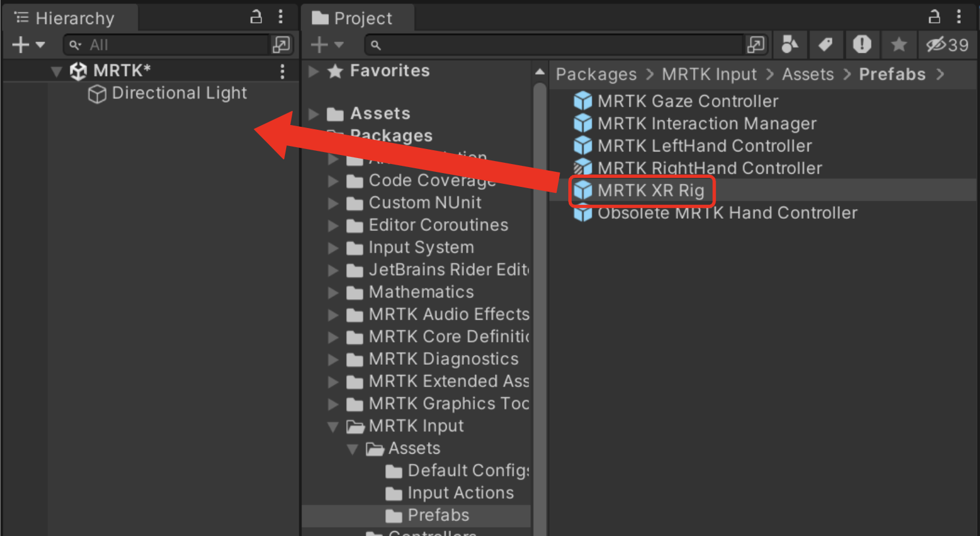Click Prefabs in the breadcrumb path
980x536 pixels.
tap(892, 74)
